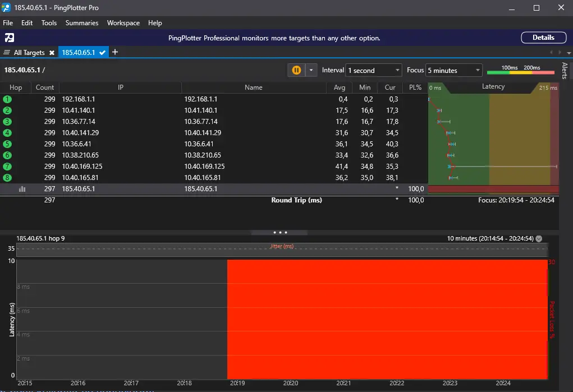Select the IP cell 10.36.77.14

(78, 122)
